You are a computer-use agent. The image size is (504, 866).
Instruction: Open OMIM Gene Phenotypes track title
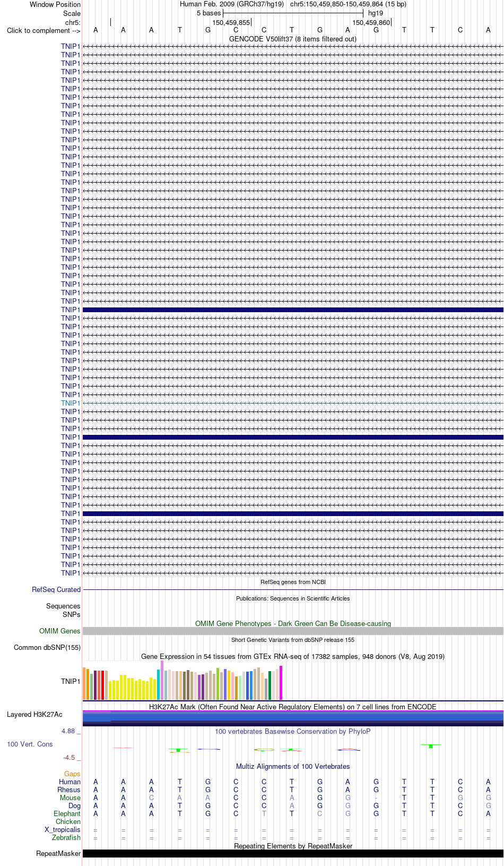(293, 623)
